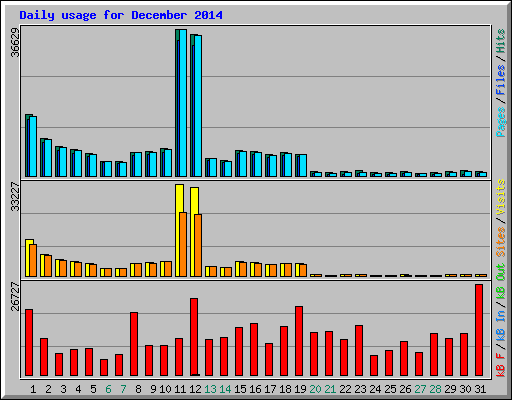512x400 pixels.
Task: Click day label 19 on the x-axis
Action: (300, 389)
